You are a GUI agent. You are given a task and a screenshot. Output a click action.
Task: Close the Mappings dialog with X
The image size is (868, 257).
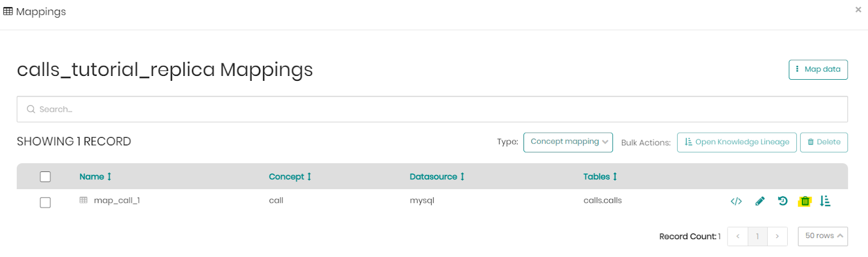point(858,10)
